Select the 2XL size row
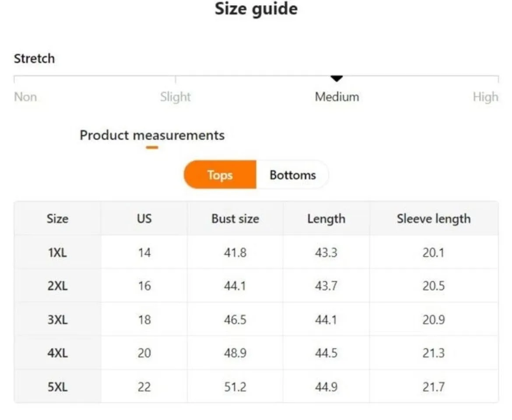512x420 pixels. coord(256,286)
